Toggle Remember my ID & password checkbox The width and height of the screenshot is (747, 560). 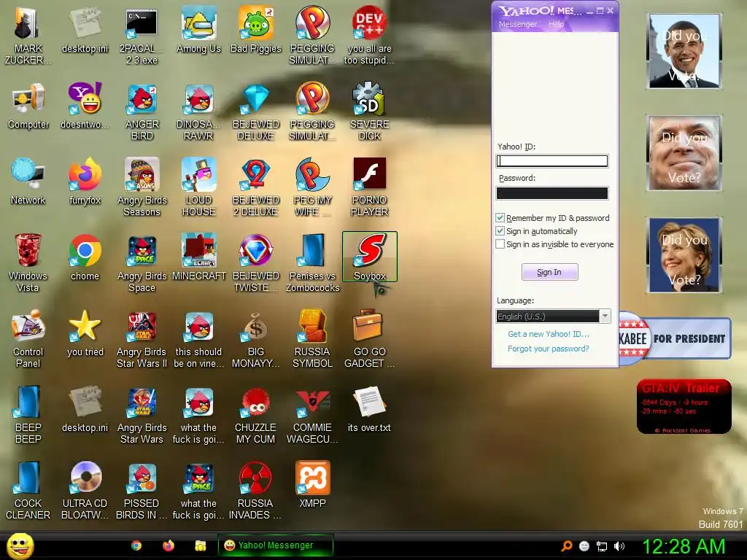click(x=500, y=218)
